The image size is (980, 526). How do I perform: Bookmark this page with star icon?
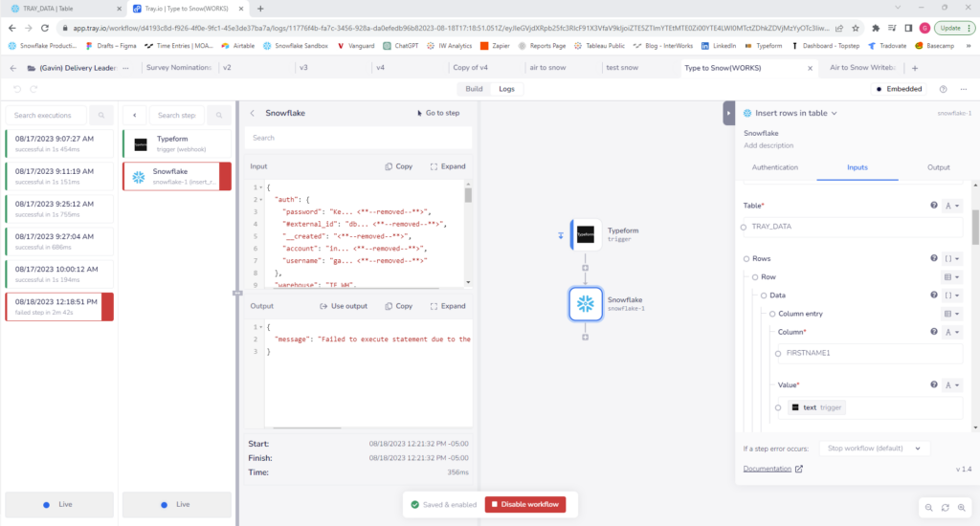(856, 28)
